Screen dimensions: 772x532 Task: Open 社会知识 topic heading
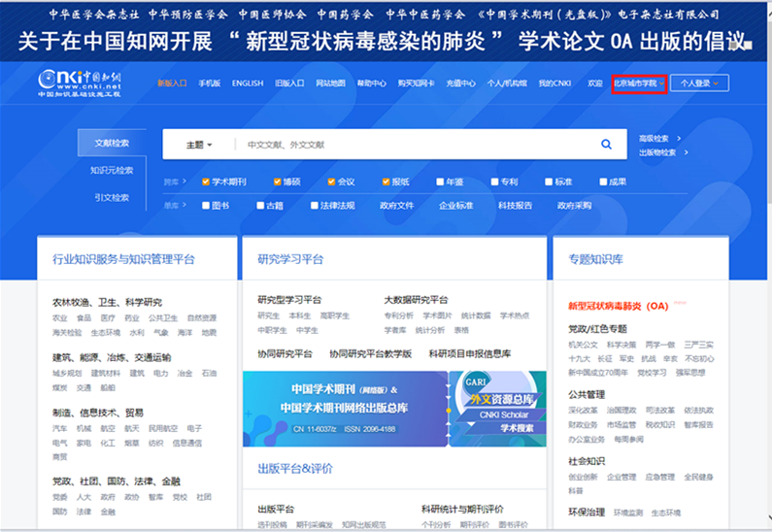[587, 461]
